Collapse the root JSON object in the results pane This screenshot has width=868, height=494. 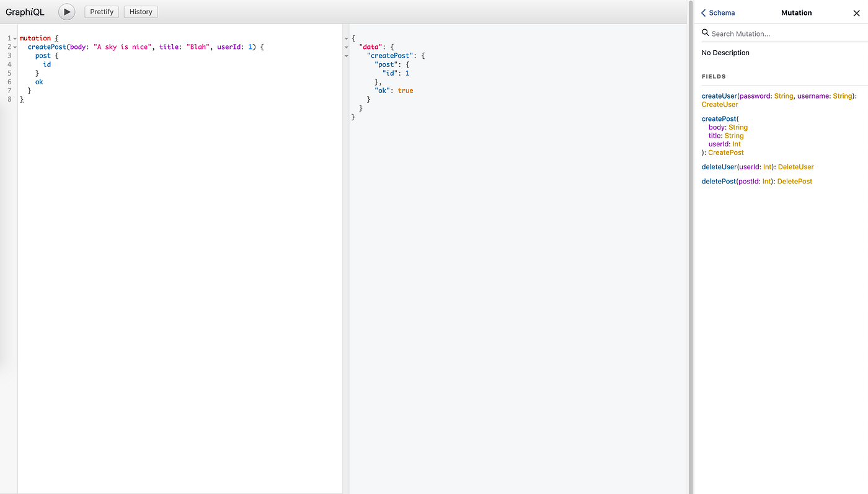pos(346,38)
